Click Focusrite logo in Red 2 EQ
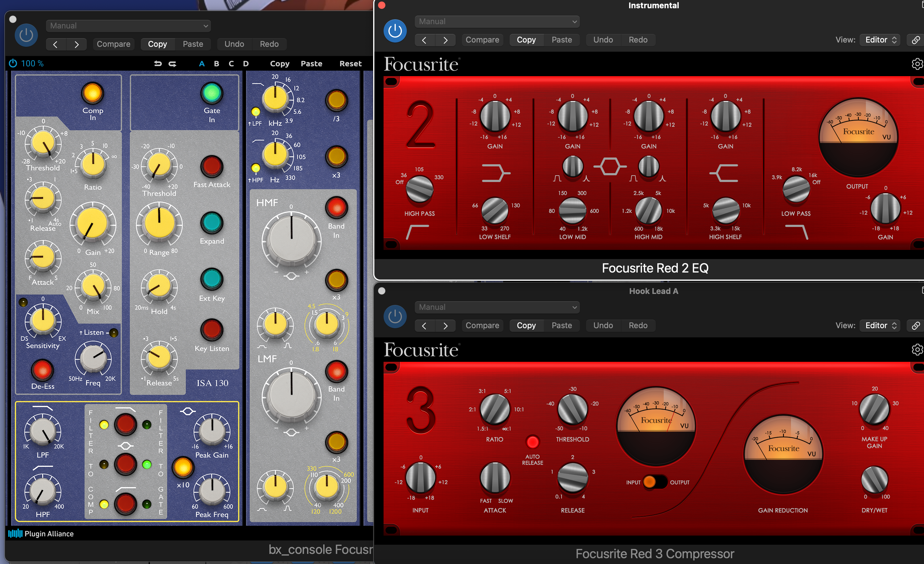Viewport: 924px width, 564px height. coord(421,65)
